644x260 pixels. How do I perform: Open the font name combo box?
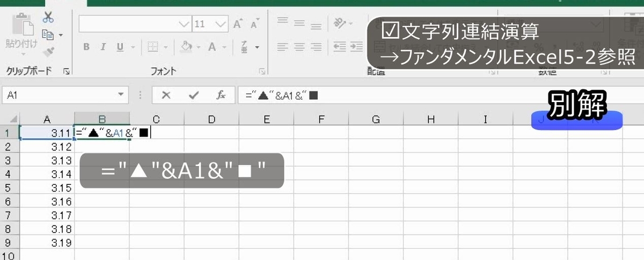click(x=135, y=24)
